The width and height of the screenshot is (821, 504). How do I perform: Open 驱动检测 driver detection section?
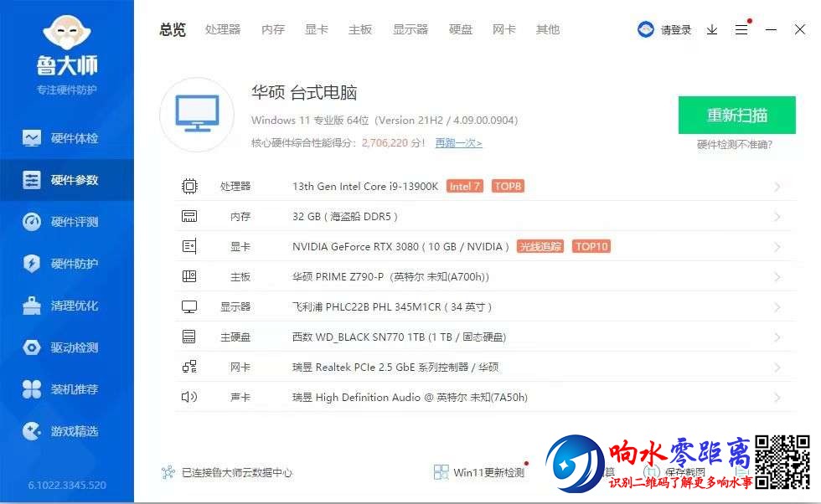(67, 347)
